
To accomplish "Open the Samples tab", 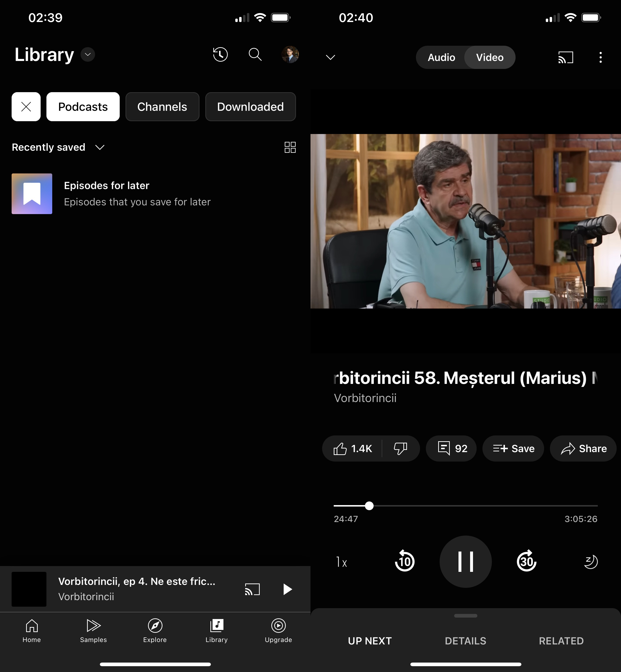I will [93, 631].
